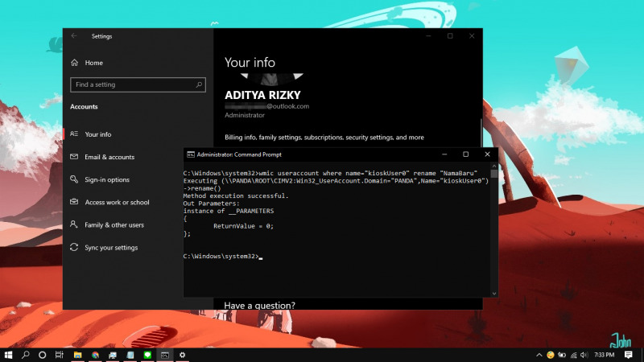Click the Billing info, family settings description
This screenshot has height=362, width=644.
(324, 138)
